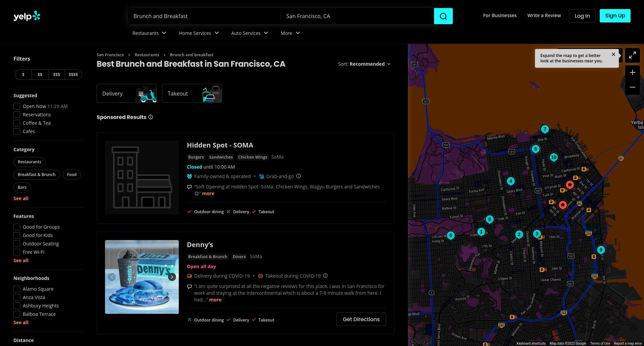Select map marker number 4

pos(511,182)
